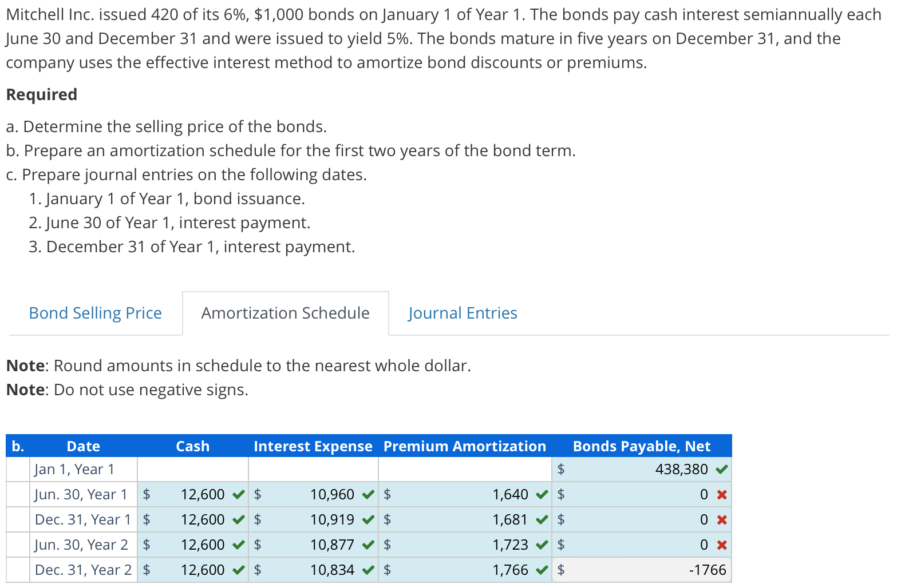Viewport: 897px width, 588px height.
Task: Click the checkmark beside 10,919 interest expense
Action: point(368,519)
